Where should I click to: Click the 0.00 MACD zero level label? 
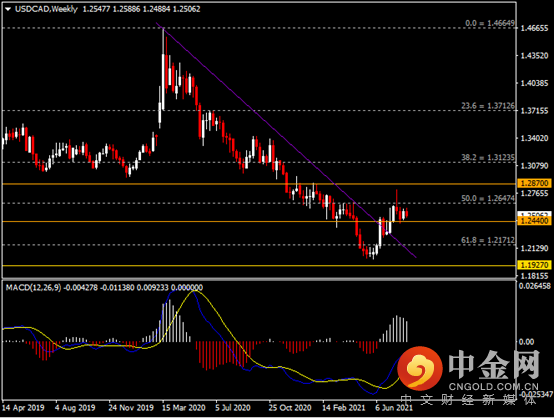(527, 342)
